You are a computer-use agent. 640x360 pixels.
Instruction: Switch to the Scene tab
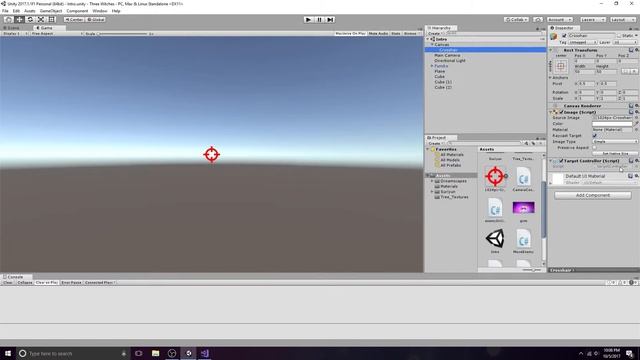[x=11, y=28]
